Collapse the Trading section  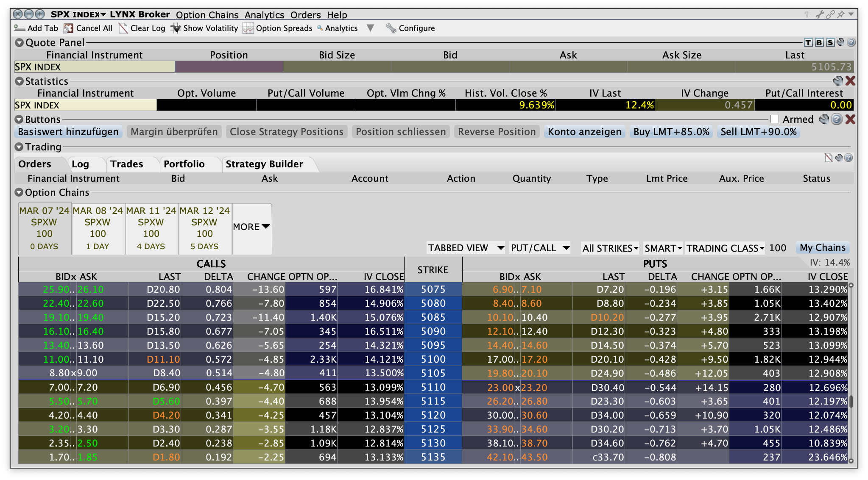19,147
